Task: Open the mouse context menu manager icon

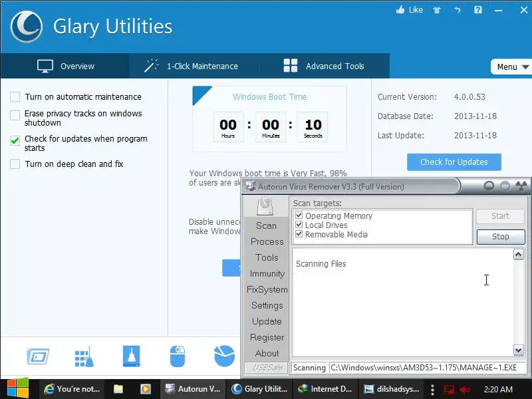Action: [x=178, y=356]
